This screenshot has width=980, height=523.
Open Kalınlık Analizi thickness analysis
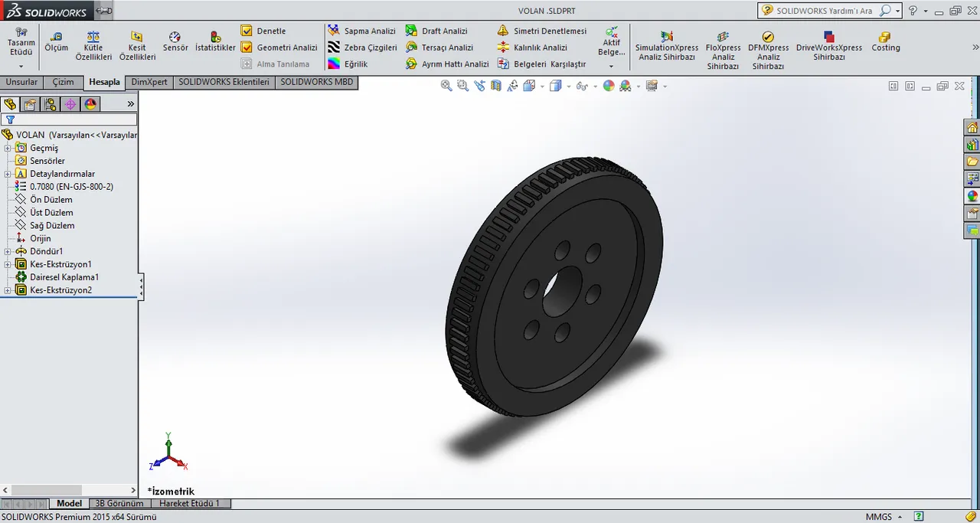[532, 47]
